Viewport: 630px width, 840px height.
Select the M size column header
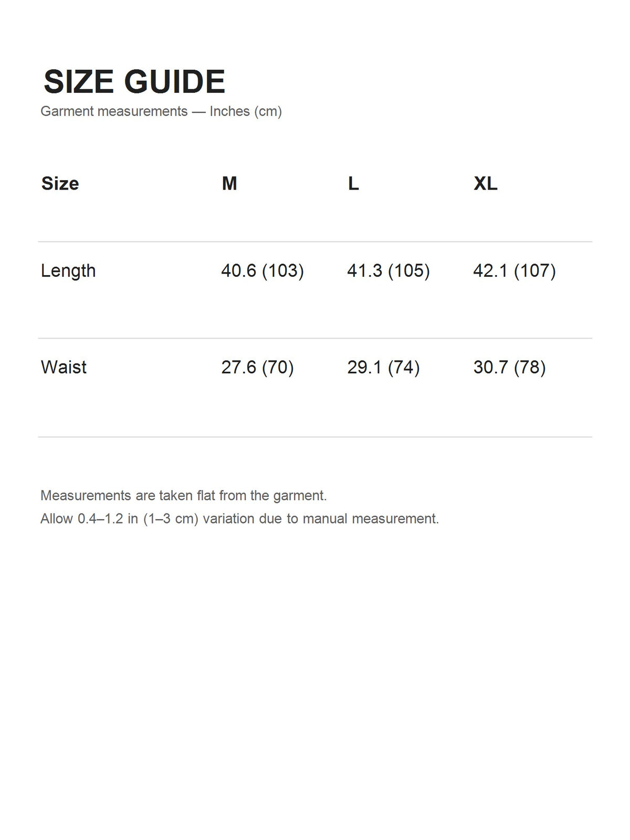click(229, 183)
